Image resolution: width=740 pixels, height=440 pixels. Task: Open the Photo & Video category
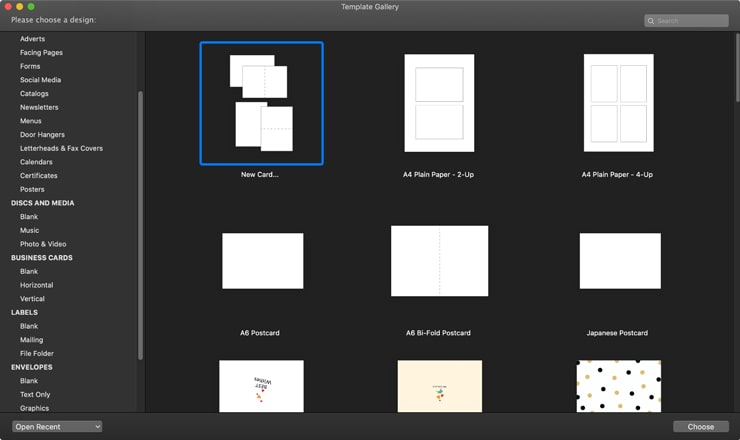(x=43, y=244)
